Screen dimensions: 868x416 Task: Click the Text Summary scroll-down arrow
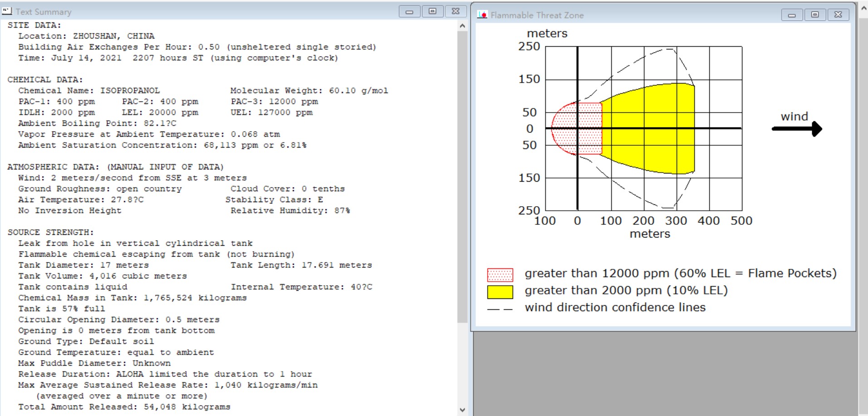[462, 410]
